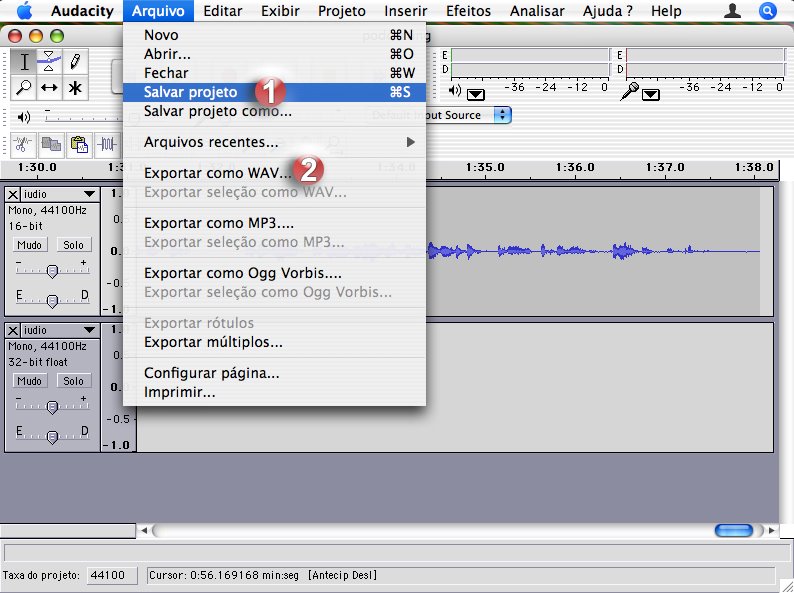Choose Imprimir... from the menu
794x593 pixels.
point(274,392)
